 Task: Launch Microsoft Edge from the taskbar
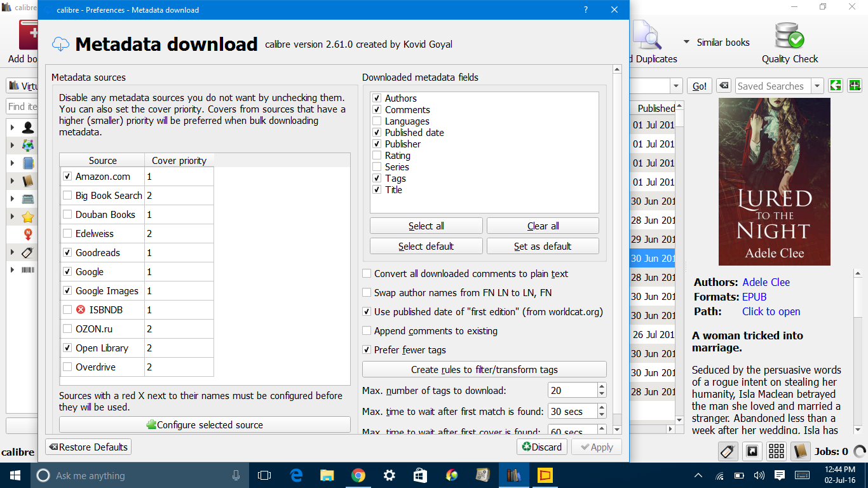tap(296, 475)
